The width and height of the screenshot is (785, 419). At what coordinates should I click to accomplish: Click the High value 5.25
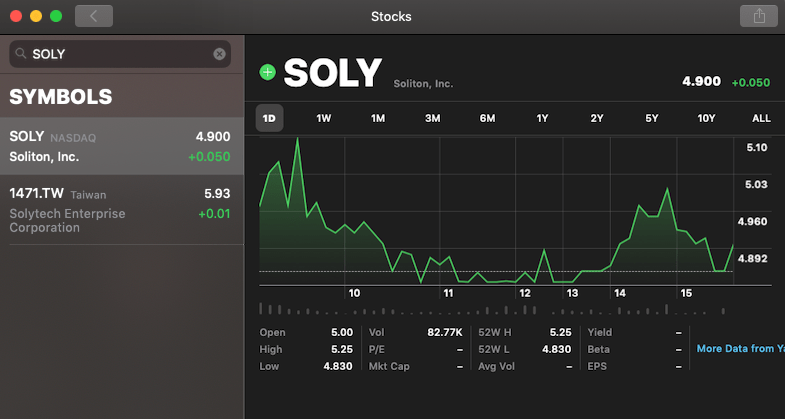point(341,349)
